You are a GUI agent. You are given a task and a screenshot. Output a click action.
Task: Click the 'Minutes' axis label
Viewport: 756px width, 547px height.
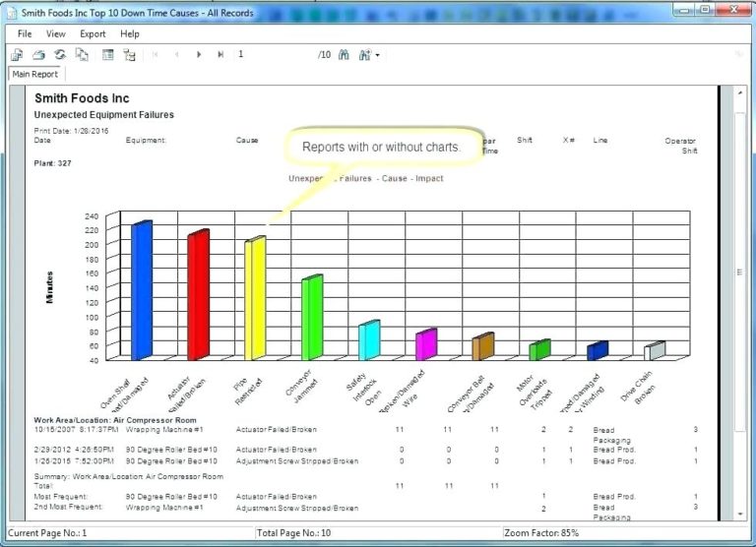[x=49, y=287]
